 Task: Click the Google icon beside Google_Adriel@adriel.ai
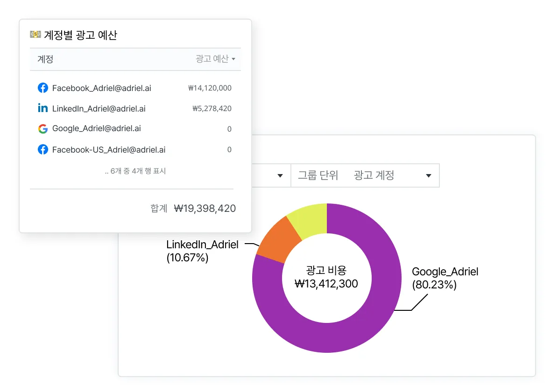(43, 129)
